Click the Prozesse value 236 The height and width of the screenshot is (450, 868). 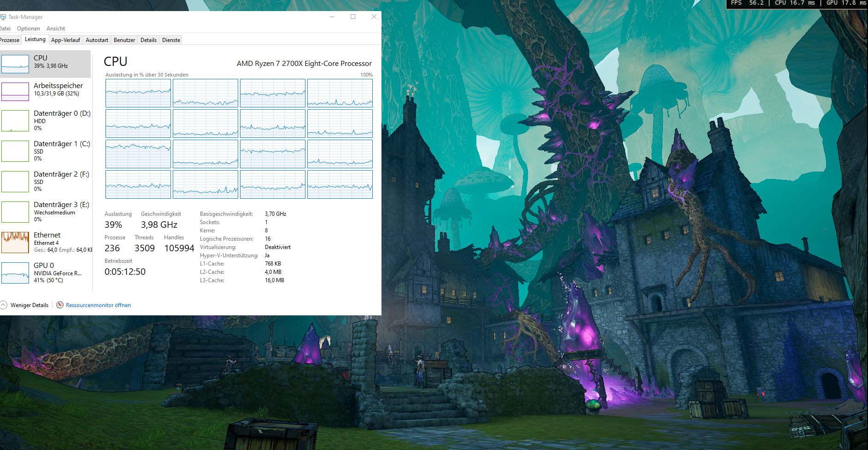(112, 248)
